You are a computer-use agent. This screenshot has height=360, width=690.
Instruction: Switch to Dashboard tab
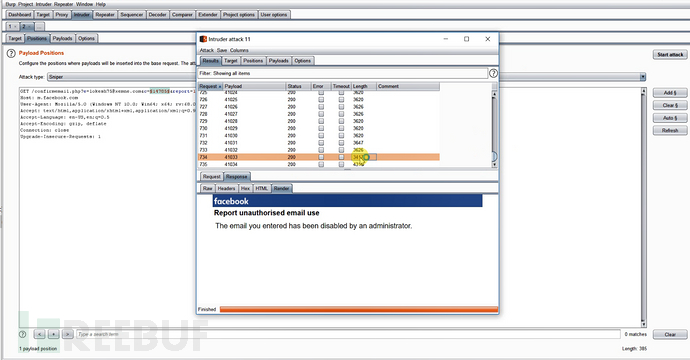(20, 15)
